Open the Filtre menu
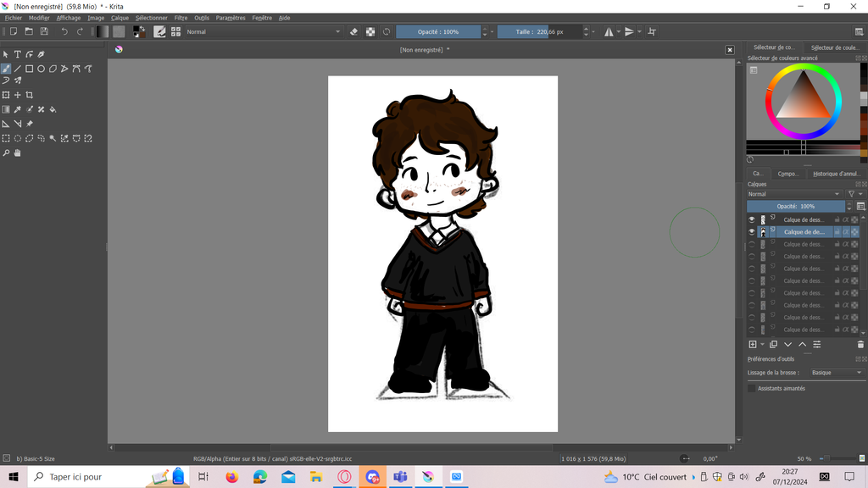Screen dimensions: 868x488 pos(181,18)
